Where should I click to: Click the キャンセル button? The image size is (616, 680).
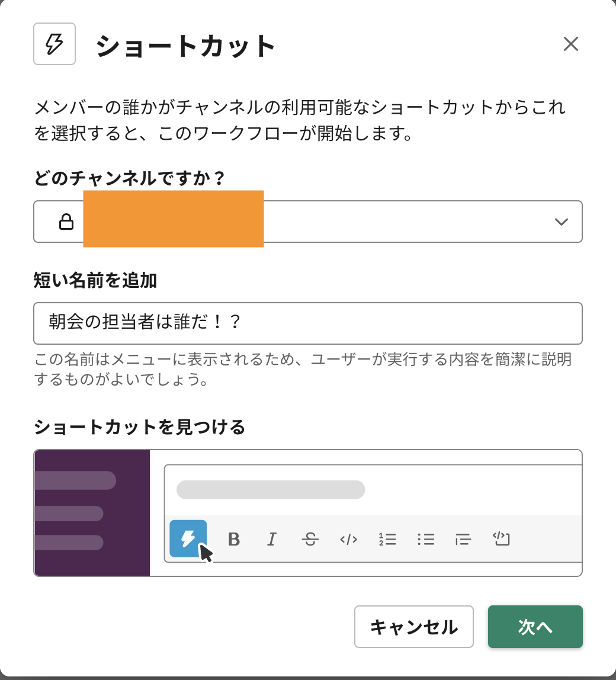413,627
